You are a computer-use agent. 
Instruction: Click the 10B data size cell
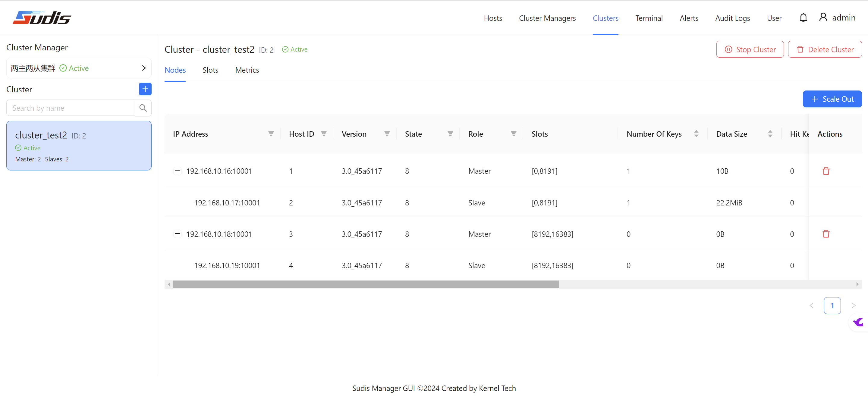[x=722, y=171]
